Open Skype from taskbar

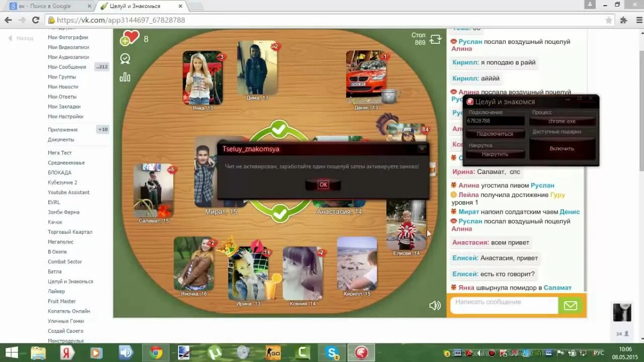point(332,353)
